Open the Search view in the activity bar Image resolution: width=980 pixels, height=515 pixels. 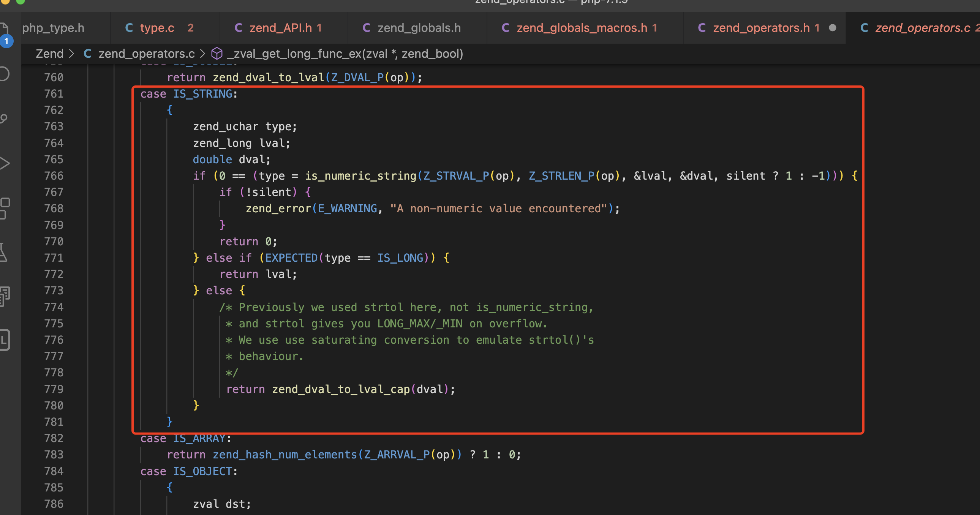(4, 74)
